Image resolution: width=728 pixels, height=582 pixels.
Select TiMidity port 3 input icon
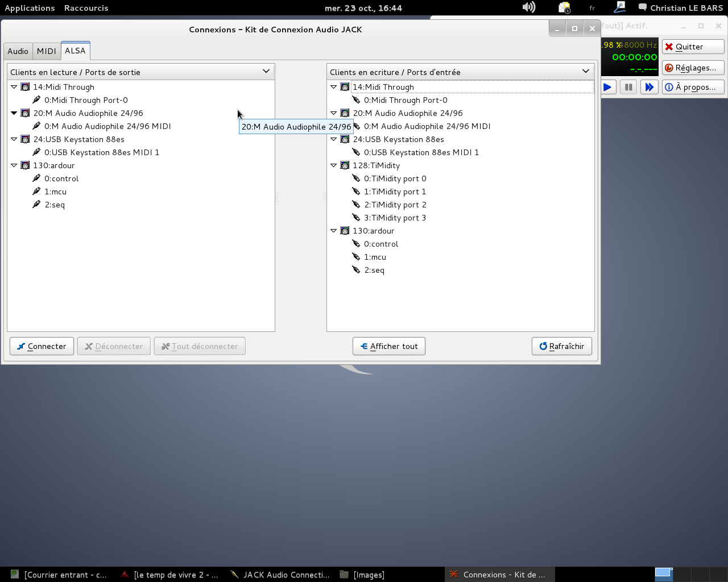click(x=356, y=218)
